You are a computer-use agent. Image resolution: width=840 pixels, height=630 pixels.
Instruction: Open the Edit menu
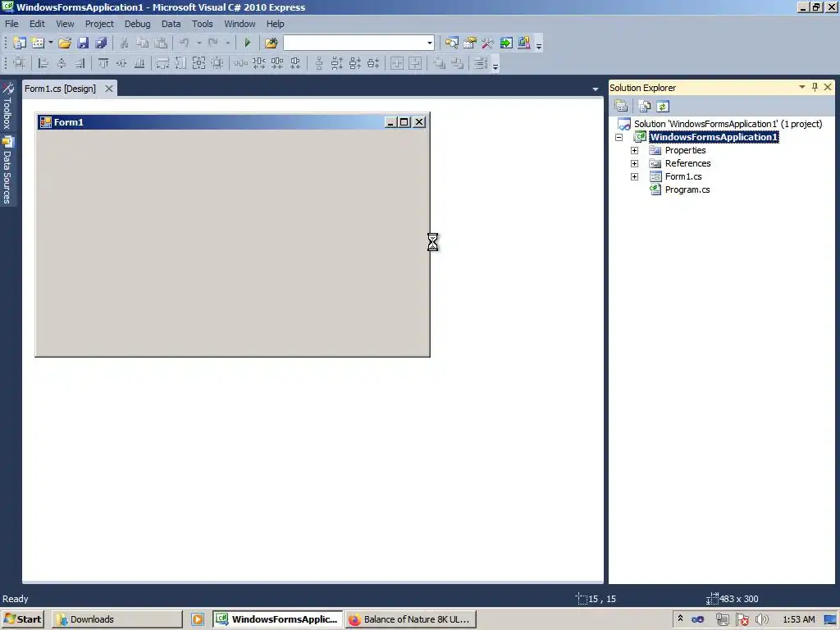point(37,24)
